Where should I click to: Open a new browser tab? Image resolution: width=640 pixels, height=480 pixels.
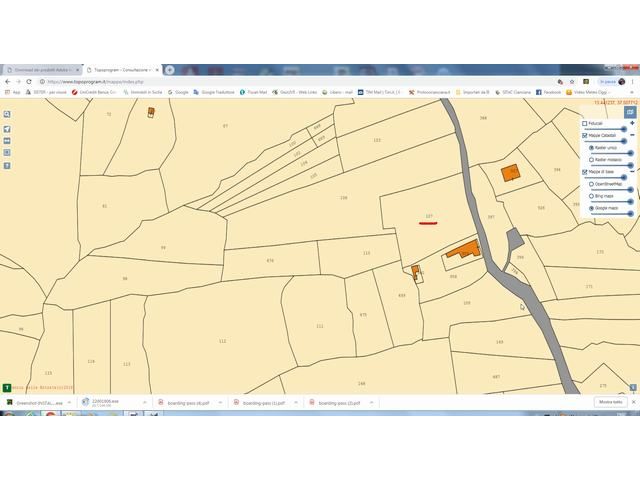(x=170, y=70)
